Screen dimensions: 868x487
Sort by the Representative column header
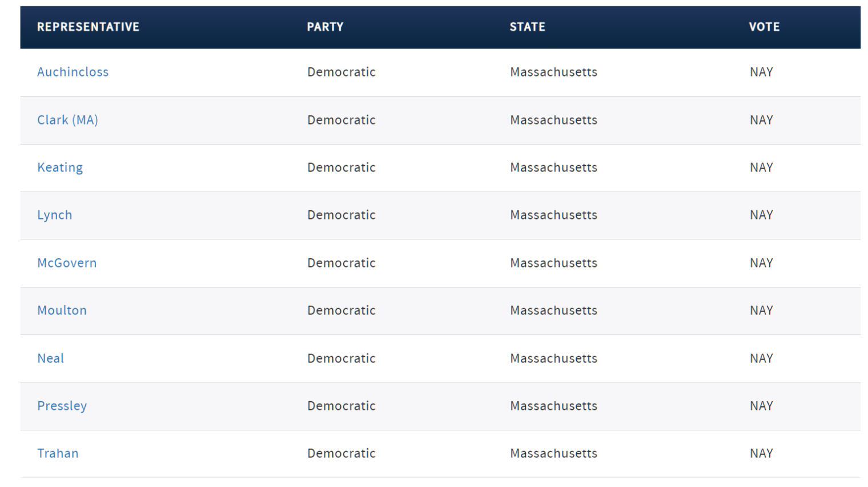[88, 27]
